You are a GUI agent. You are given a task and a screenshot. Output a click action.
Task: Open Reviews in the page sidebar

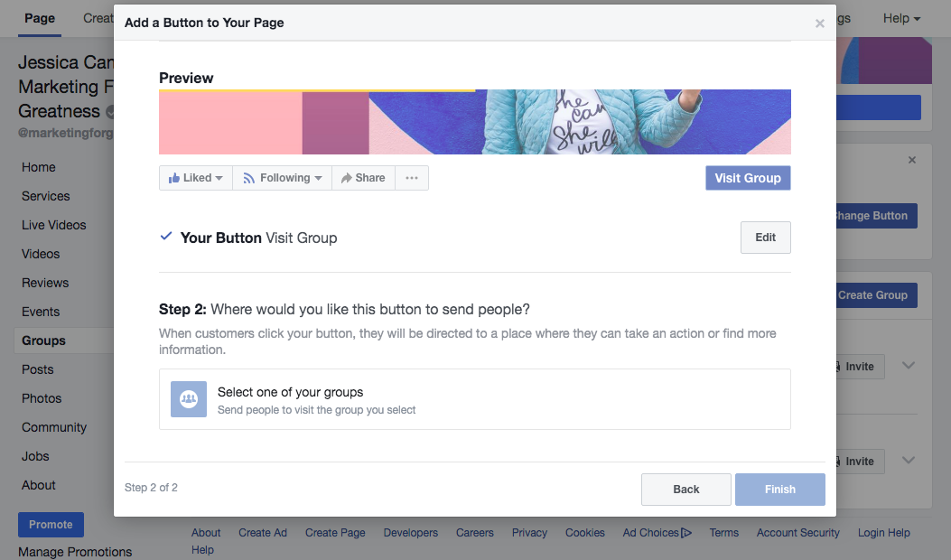point(45,283)
